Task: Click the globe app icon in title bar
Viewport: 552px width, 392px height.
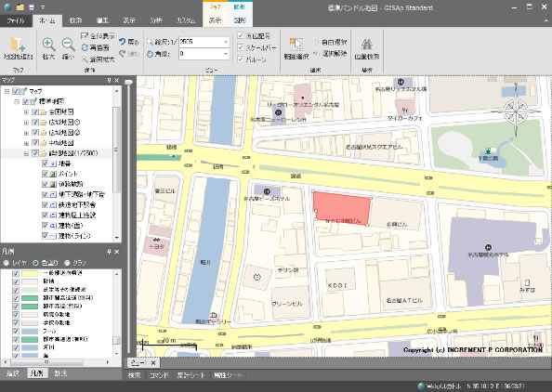Action: coord(7,7)
